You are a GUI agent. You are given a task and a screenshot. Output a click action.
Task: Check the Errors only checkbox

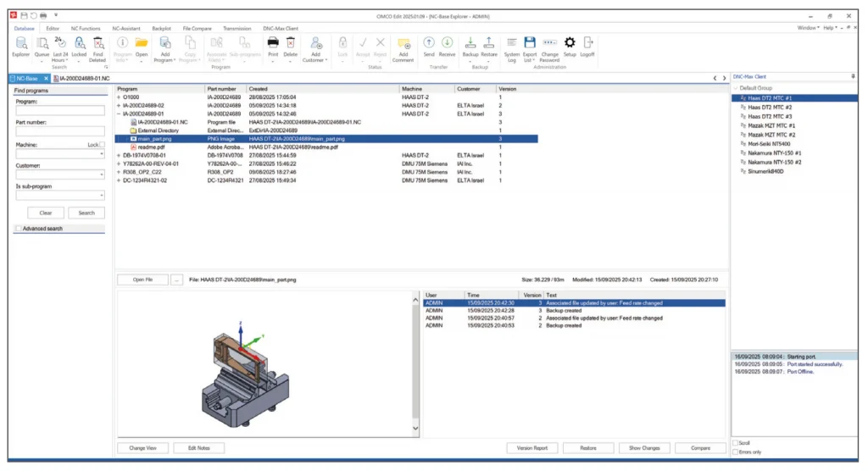click(735, 452)
